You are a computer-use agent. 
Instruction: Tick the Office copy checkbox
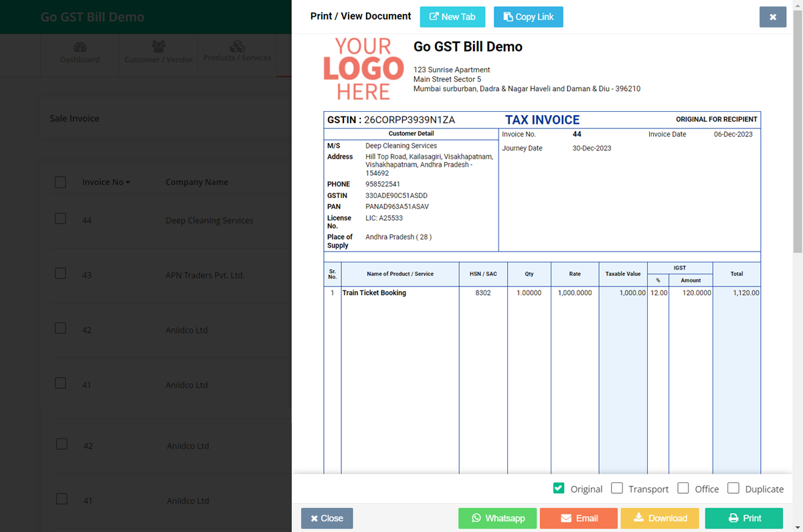tap(683, 489)
